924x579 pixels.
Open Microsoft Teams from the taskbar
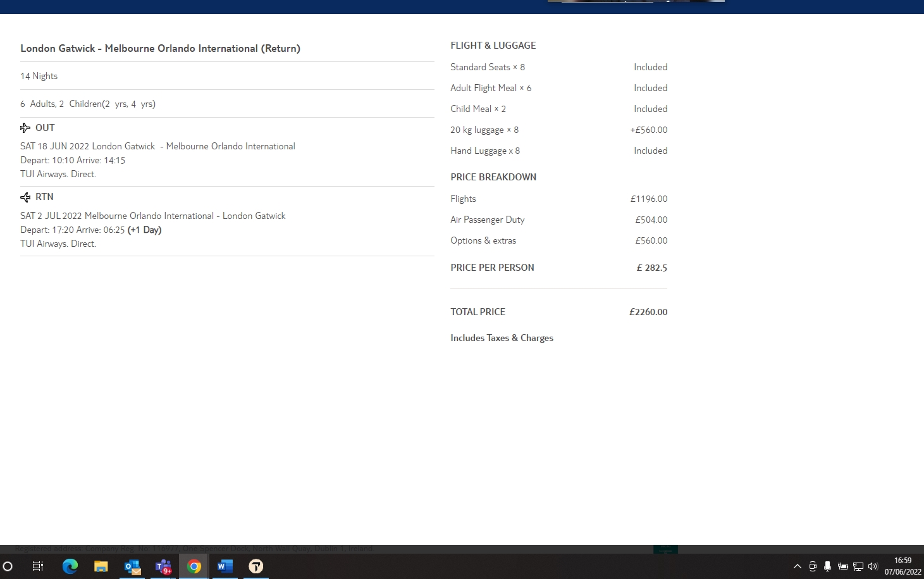[x=163, y=566]
